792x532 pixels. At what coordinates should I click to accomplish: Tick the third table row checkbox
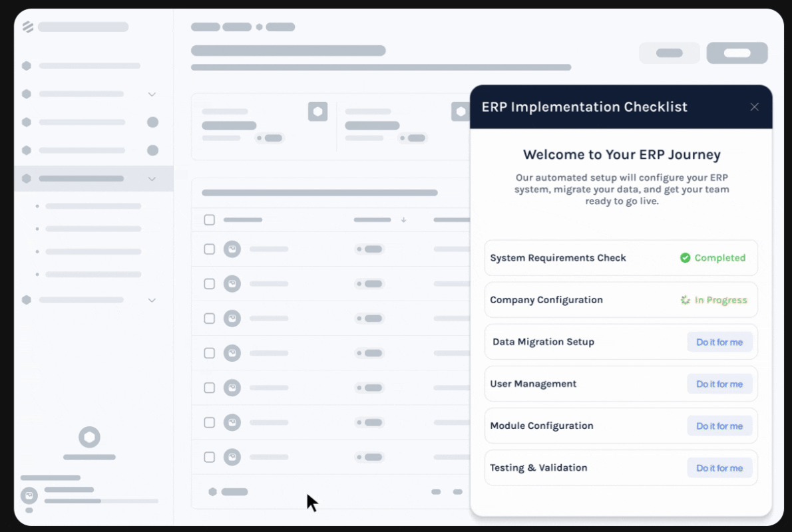click(x=209, y=319)
